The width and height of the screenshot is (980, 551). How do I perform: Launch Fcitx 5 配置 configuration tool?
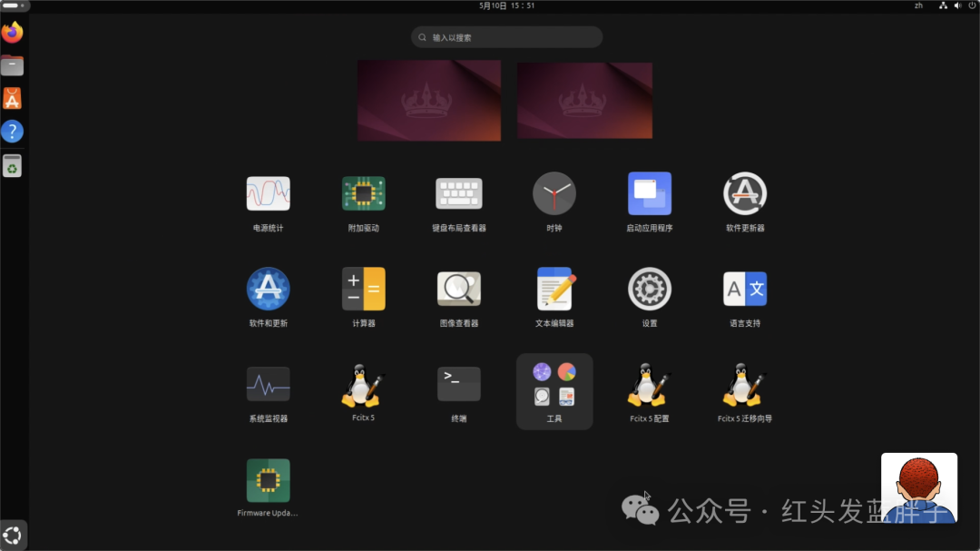coord(649,383)
